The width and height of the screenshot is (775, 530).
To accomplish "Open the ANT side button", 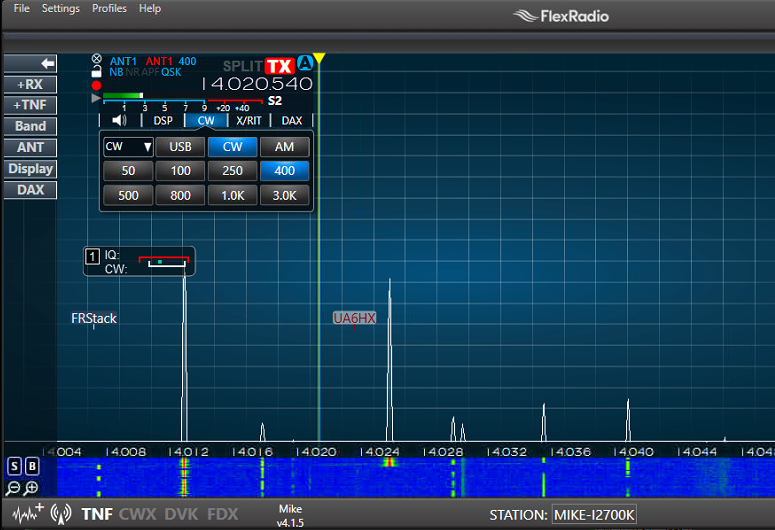I will (30, 147).
